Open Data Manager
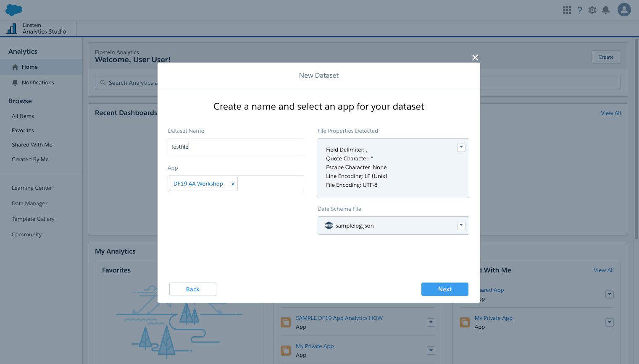This screenshot has width=639, height=364. 29,204
